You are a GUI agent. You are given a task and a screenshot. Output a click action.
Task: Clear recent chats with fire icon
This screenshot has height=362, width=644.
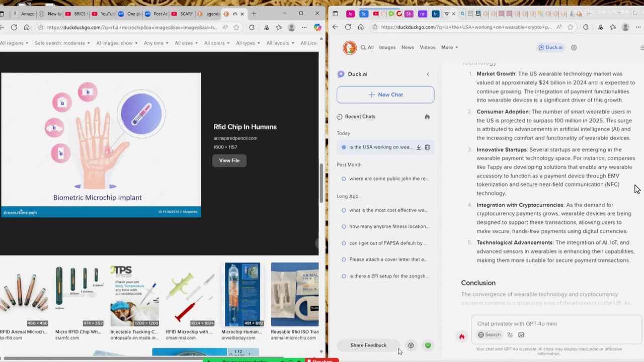[x=427, y=117]
